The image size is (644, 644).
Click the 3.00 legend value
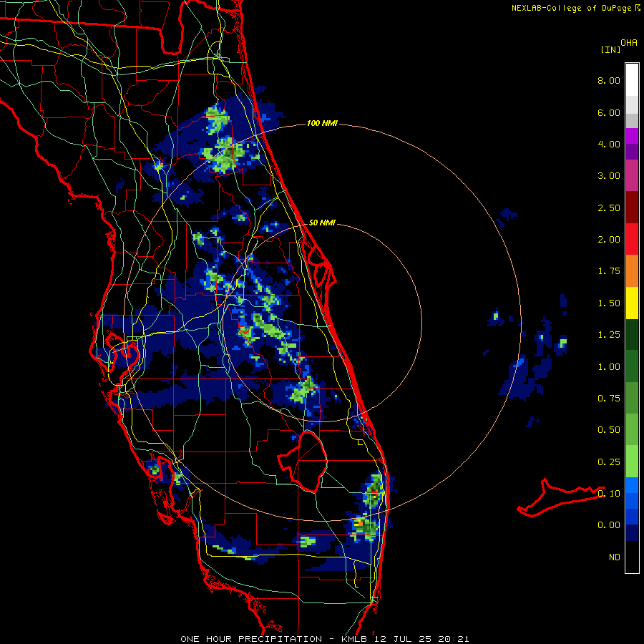pos(609,176)
